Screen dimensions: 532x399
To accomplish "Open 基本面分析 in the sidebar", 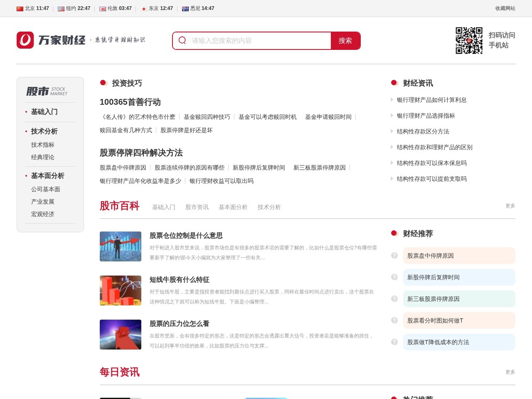I will (x=47, y=176).
